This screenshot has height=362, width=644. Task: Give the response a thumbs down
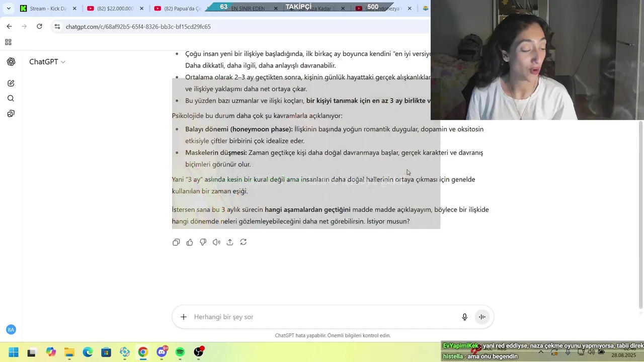click(x=203, y=242)
